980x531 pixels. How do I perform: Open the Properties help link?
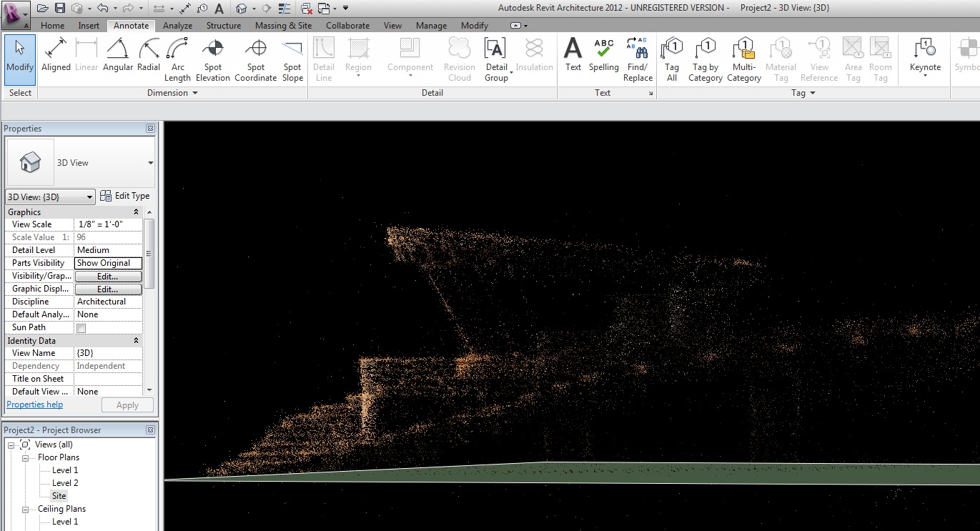pyautogui.click(x=35, y=405)
